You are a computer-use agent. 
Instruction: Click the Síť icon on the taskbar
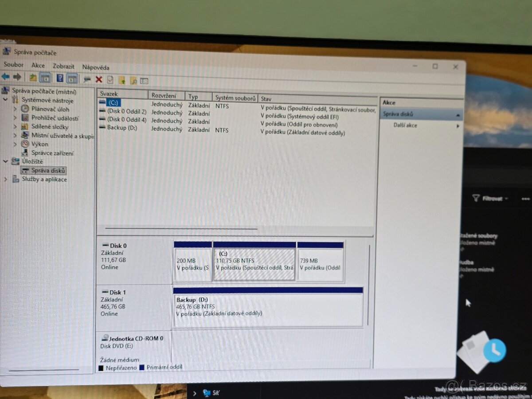[x=207, y=392]
